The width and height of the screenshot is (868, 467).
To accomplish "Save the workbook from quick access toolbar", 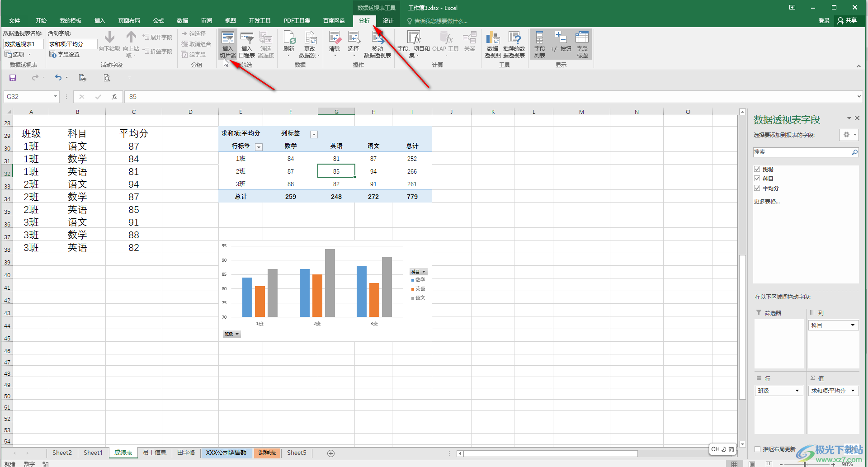I will pos(13,78).
